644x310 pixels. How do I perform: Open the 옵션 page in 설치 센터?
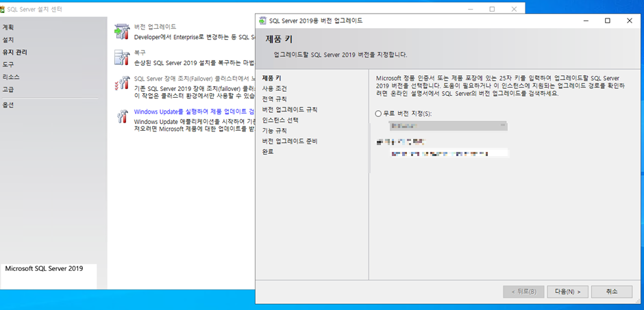[8, 105]
